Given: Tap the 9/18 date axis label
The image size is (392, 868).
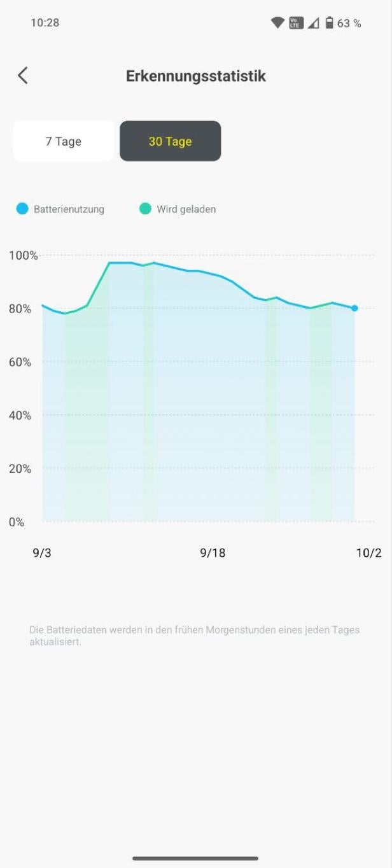Looking at the screenshot, I should pos(213,553).
